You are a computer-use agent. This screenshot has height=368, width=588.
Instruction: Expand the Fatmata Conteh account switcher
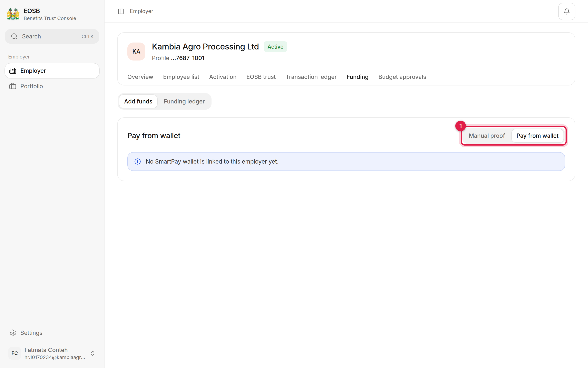pos(92,353)
